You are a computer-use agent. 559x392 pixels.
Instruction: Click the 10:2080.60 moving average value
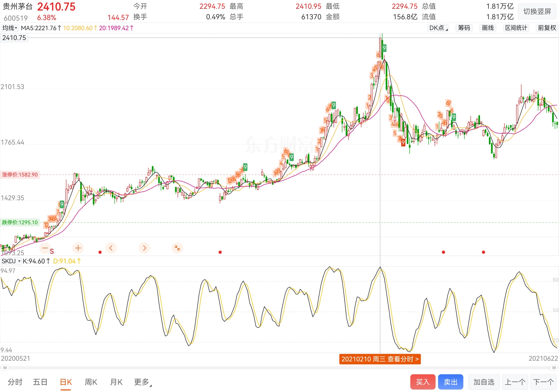pyautogui.click(x=80, y=28)
